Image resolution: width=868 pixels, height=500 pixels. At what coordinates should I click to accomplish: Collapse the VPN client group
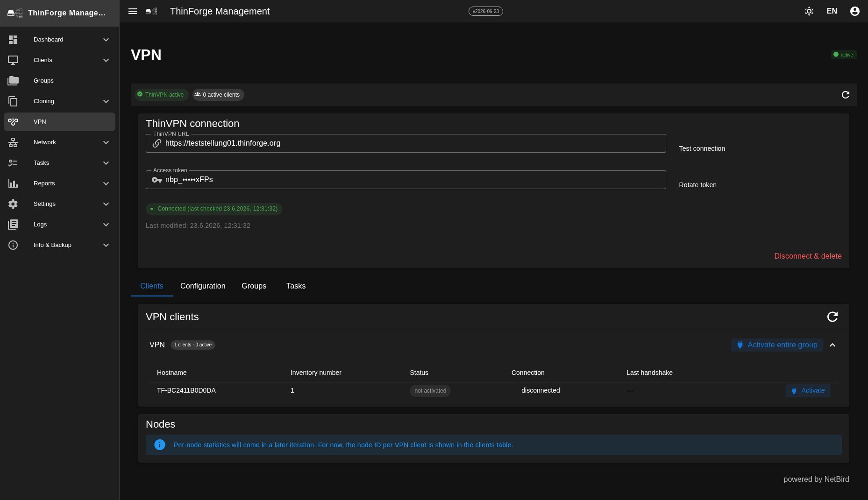(x=832, y=345)
